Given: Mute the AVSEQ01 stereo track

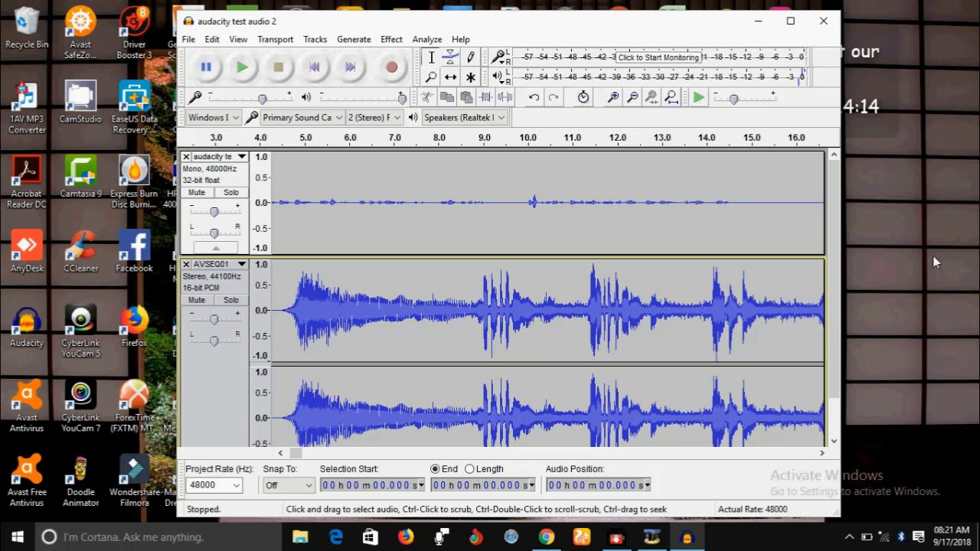Looking at the screenshot, I should pyautogui.click(x=197, y=300).
